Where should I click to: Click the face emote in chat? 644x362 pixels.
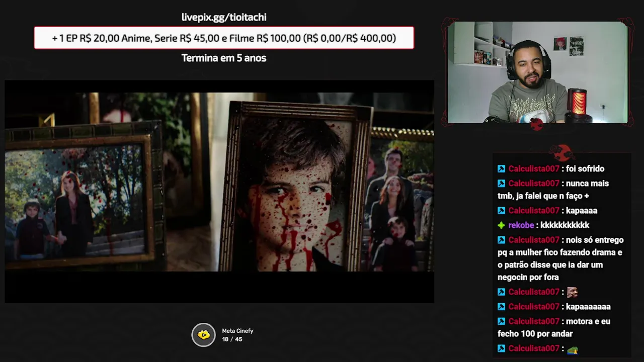(572, 292)
